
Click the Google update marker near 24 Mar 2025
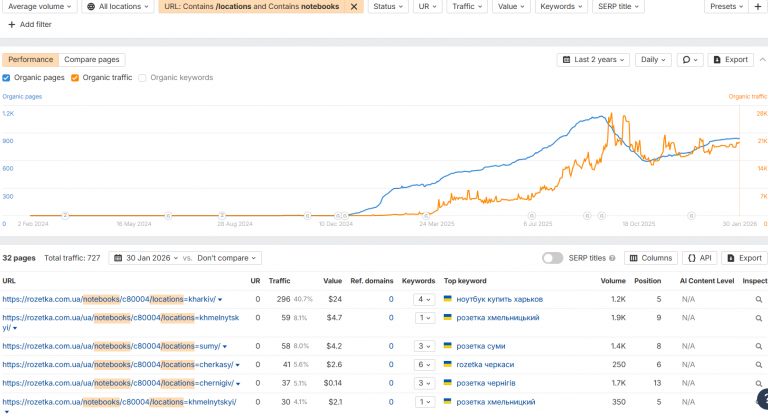426,216
